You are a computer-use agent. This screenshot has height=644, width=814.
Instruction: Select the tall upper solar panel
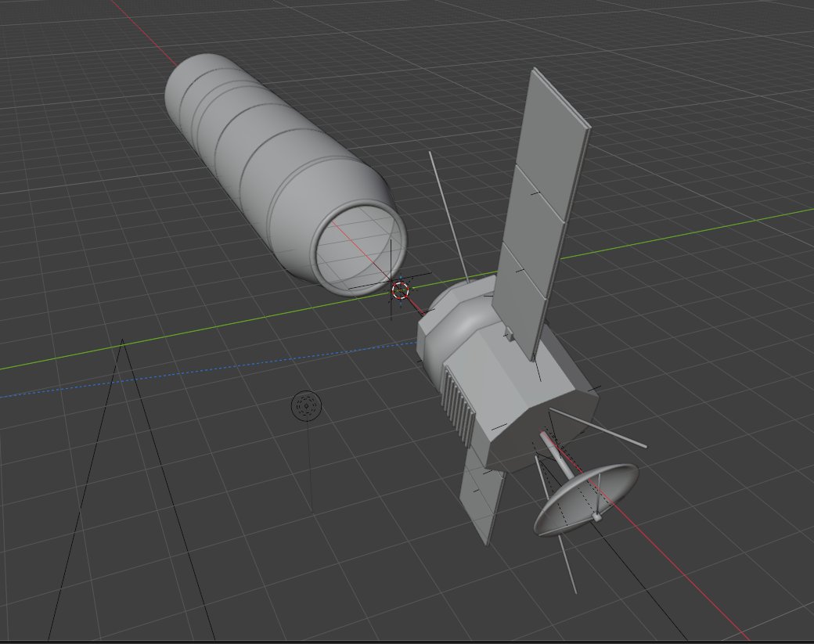(540, 213)
